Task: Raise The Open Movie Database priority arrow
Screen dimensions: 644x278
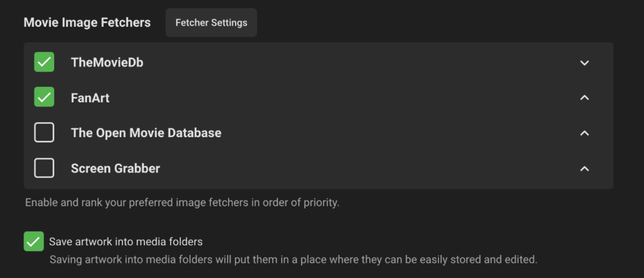Action: (x=584, y=133)
